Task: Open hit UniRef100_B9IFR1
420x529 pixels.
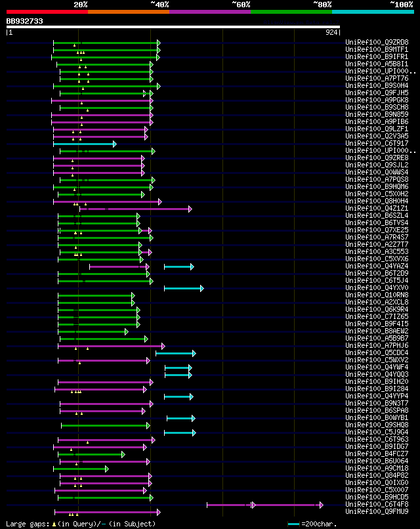Action: coord(377,56)
